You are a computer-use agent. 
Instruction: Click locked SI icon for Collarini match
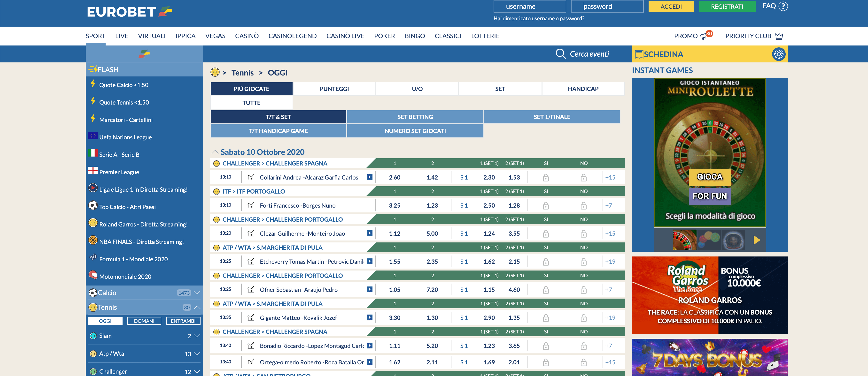coord(546,178)
